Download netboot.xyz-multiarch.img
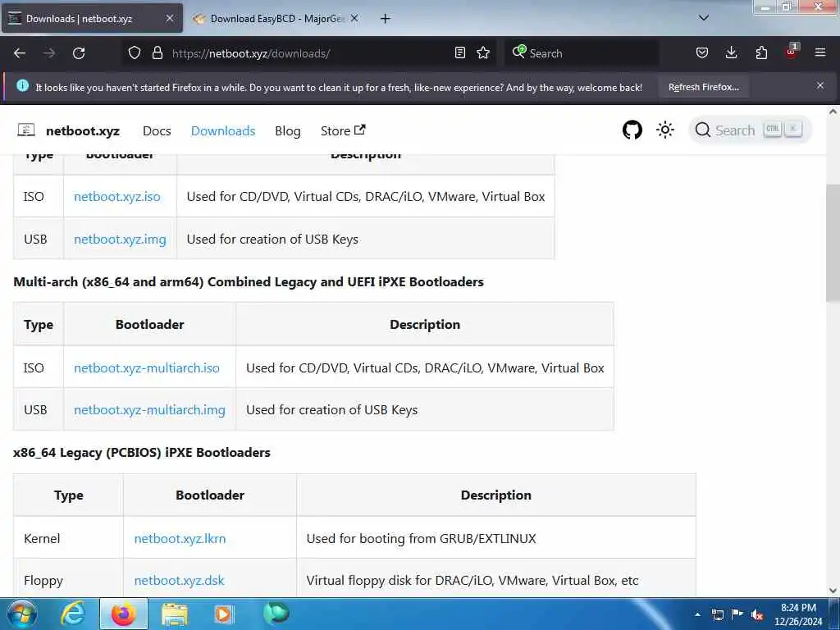Viewport: 840px width, 630px height. [149, 410]
